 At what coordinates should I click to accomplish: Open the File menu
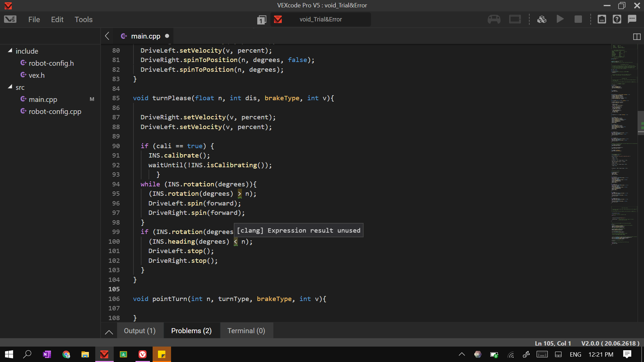click(x=34, y=19)
